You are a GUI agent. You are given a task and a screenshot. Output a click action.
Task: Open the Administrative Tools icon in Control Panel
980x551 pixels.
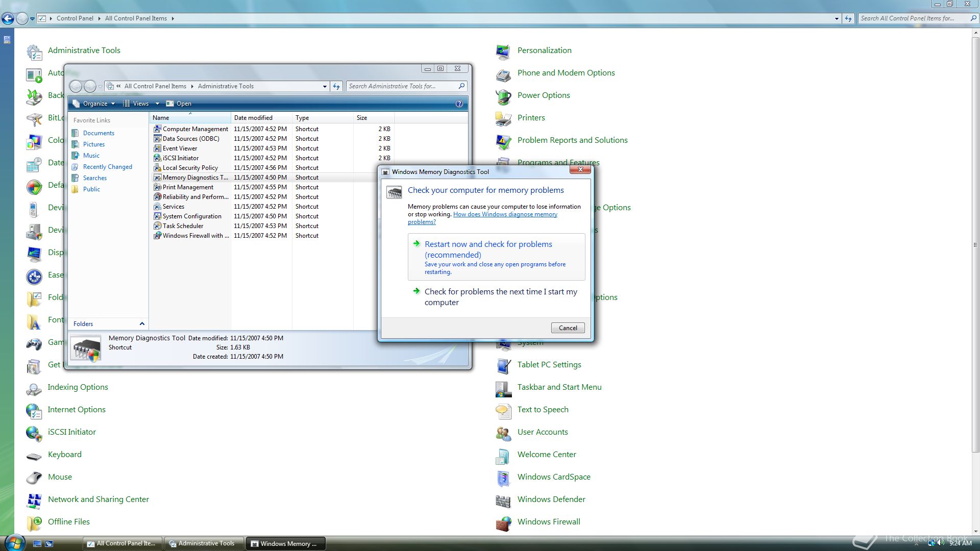pos(34,52)
